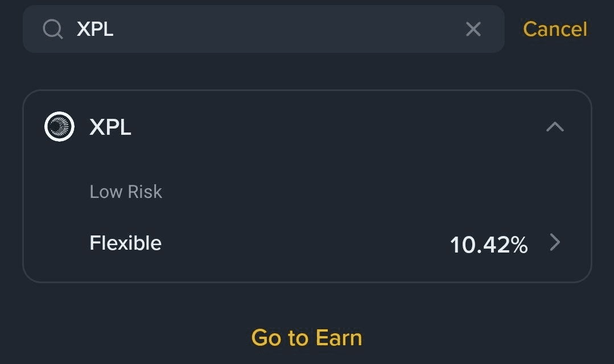Focus the search field containing XPL
The image size is (614, 364).
point(263,29)
